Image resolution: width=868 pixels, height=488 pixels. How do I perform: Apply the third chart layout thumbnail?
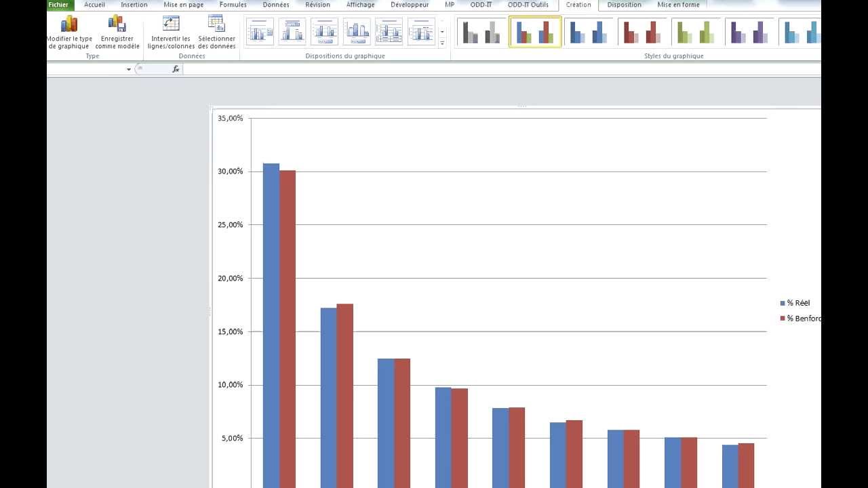click(324, 31)
